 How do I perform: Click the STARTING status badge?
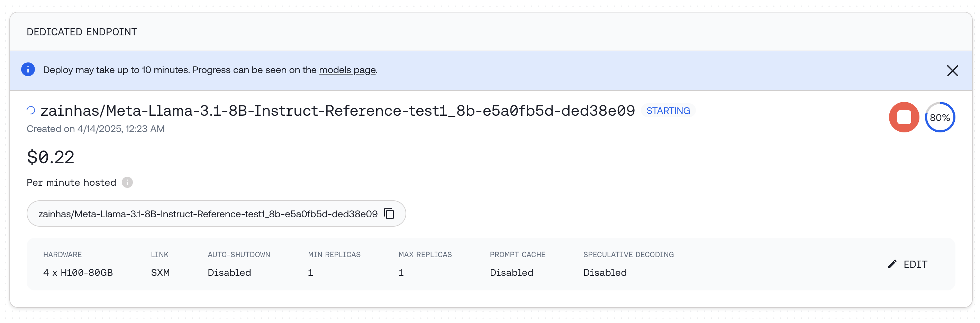click(x=668, y=111)
